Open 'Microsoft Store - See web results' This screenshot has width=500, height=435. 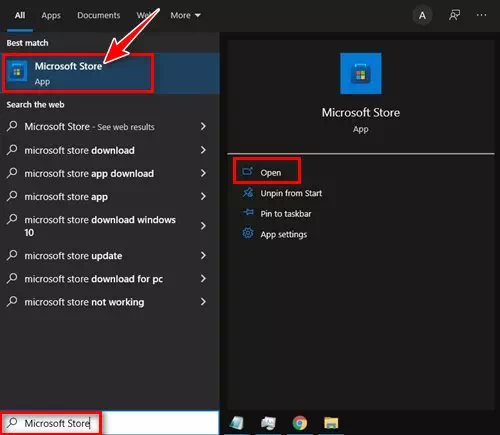89,127
